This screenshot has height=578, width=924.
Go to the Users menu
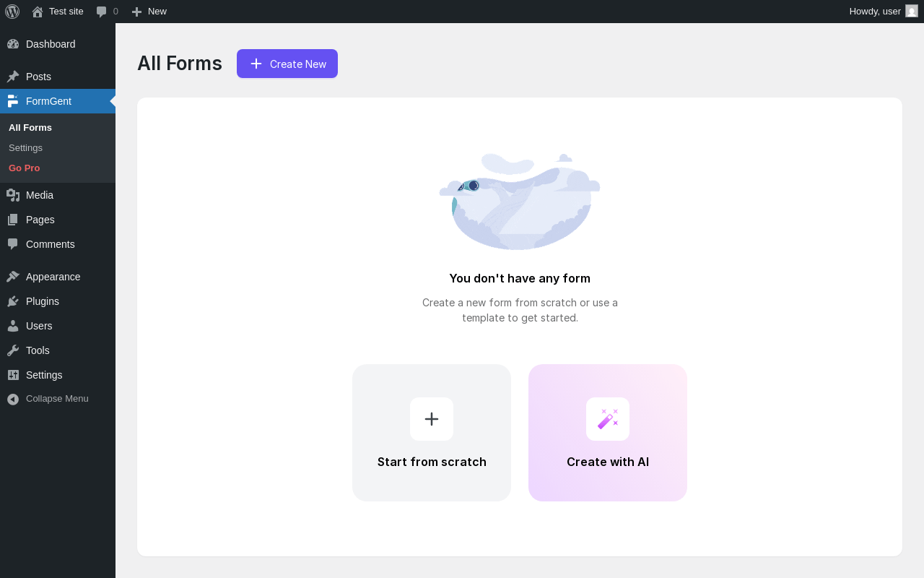pyautogui.click(x=58, y=326)
